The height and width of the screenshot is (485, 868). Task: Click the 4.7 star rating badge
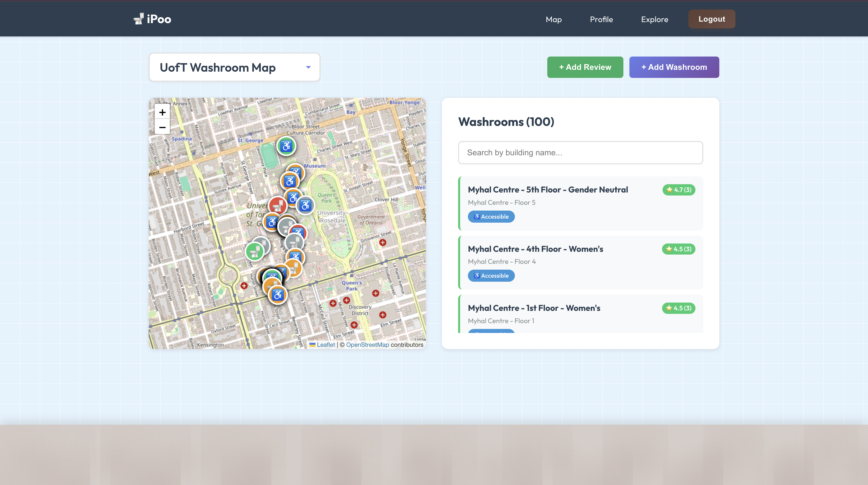[679, 190]
